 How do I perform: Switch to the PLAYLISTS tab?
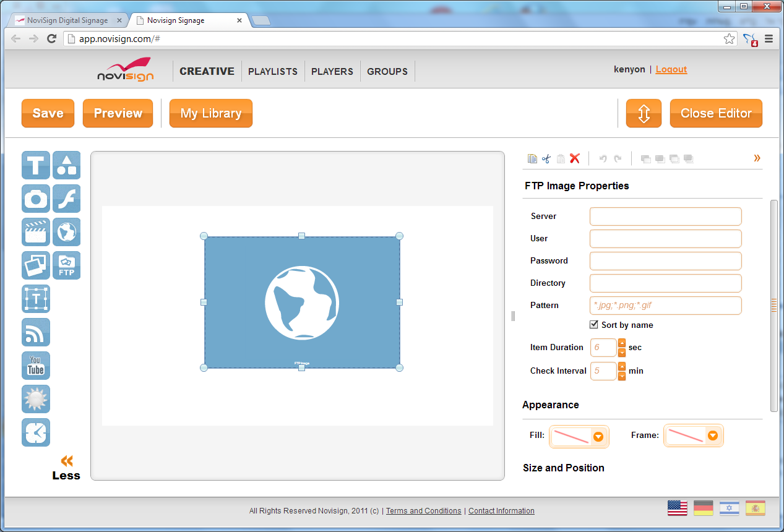tap(273, 72)
